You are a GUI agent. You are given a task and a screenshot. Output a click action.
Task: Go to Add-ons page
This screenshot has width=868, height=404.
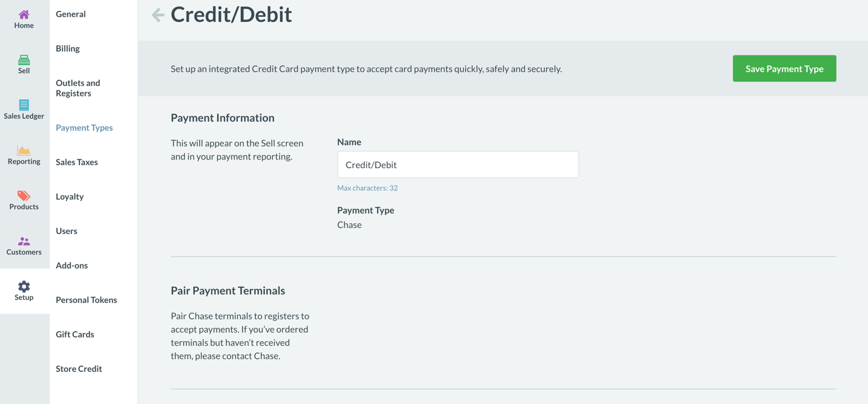click(x=72, y=266)
